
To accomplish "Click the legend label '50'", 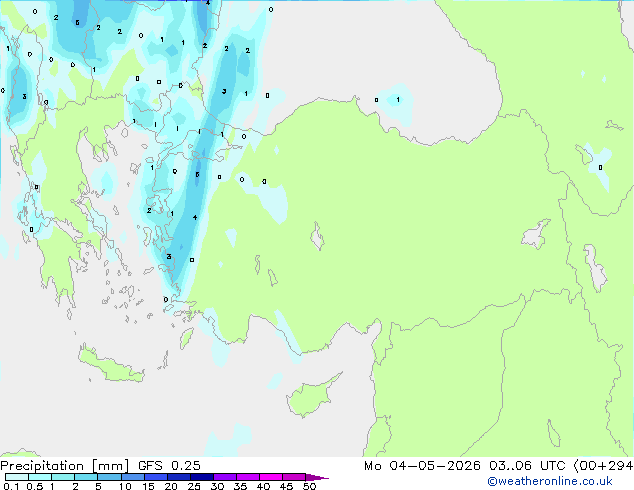I will tap(309, 486).
